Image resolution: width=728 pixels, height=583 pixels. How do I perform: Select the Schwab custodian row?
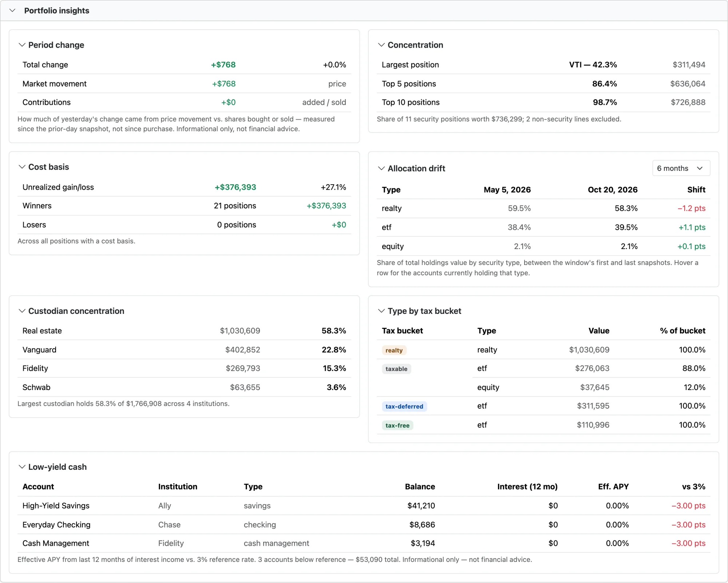tap(184, 387)
